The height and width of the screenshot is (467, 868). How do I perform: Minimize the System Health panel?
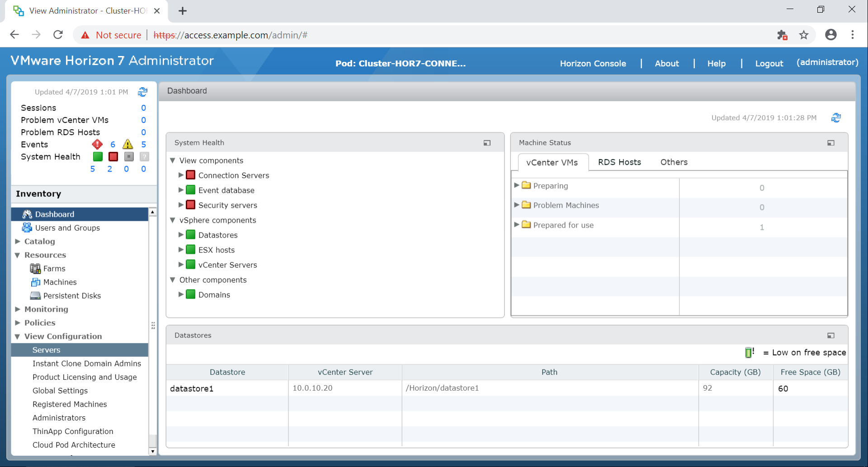(x=487, y=143)
